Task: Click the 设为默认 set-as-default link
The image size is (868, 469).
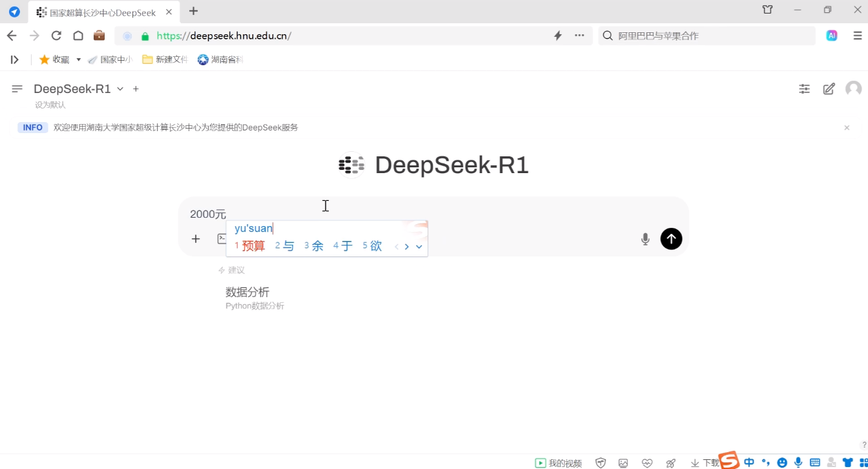Action: [50, 105]
